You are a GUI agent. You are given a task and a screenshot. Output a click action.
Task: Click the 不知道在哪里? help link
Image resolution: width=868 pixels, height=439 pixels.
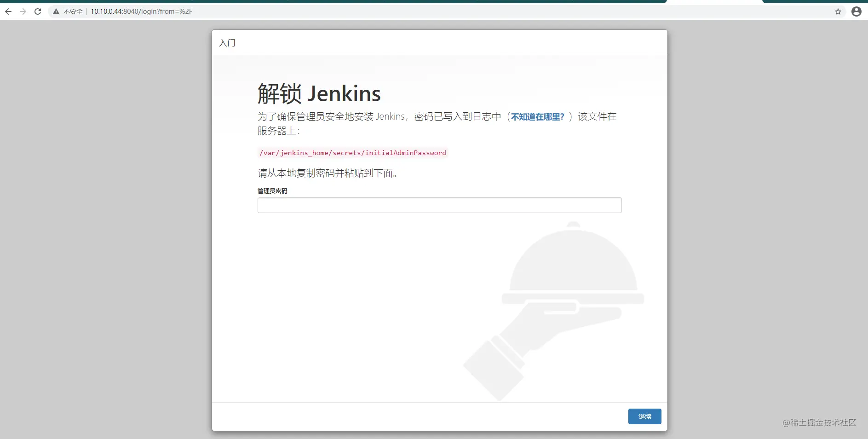(538, 117)
